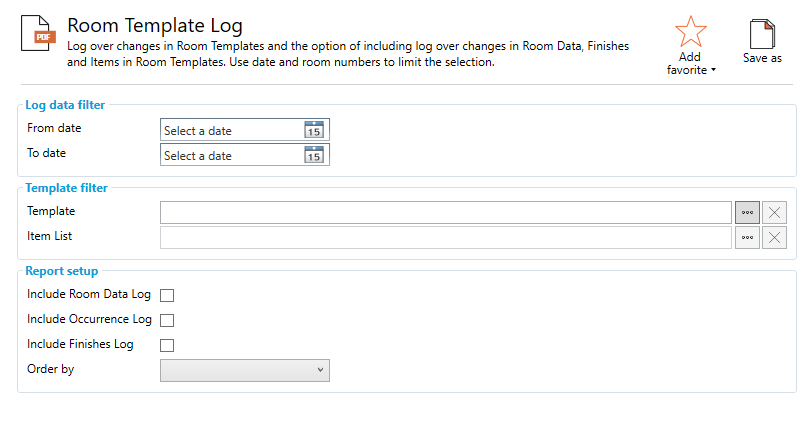Click the Save as document icon
Viewport: 807px width, 436px height.
point(762,34)
